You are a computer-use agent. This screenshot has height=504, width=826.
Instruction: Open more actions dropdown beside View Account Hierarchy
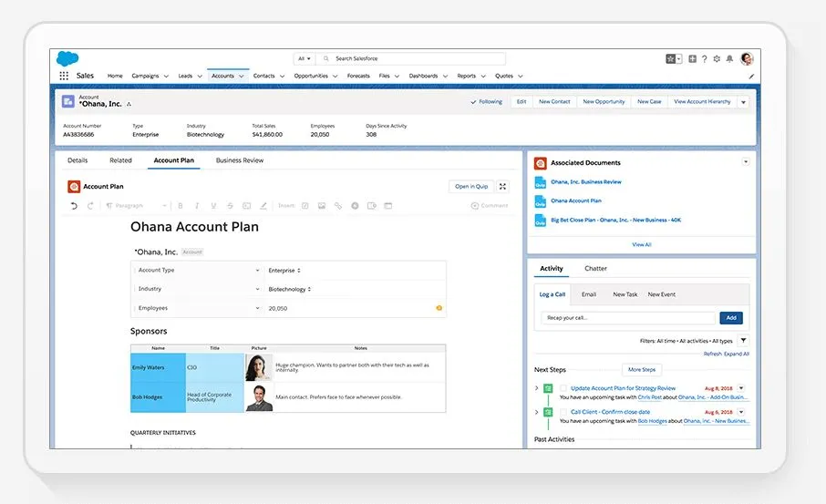[x=743, y=102]
